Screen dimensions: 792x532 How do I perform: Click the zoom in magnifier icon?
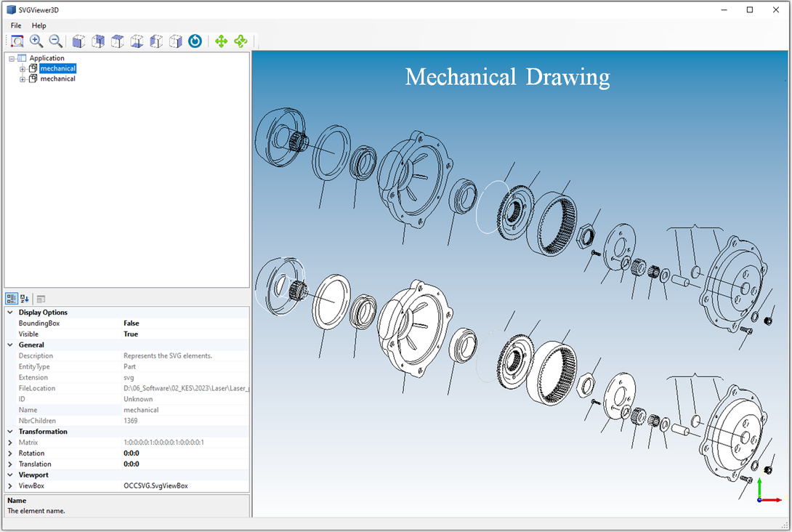(36, 41)
